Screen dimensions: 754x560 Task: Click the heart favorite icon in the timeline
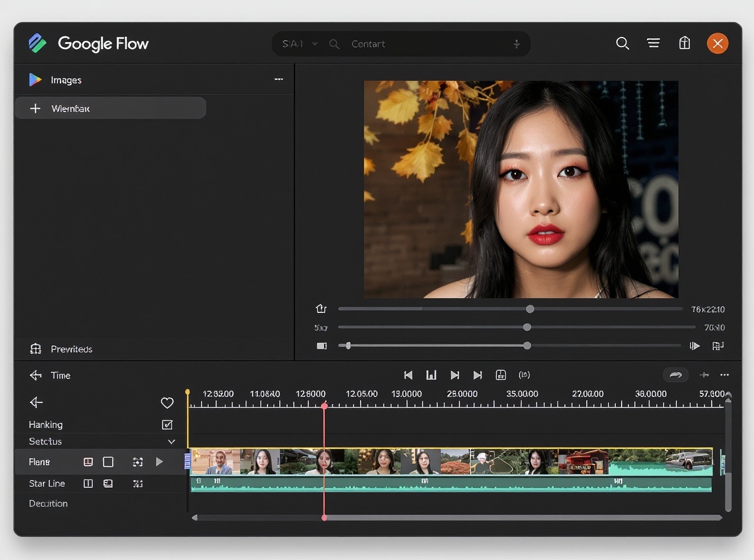click(x=167, y=403)
